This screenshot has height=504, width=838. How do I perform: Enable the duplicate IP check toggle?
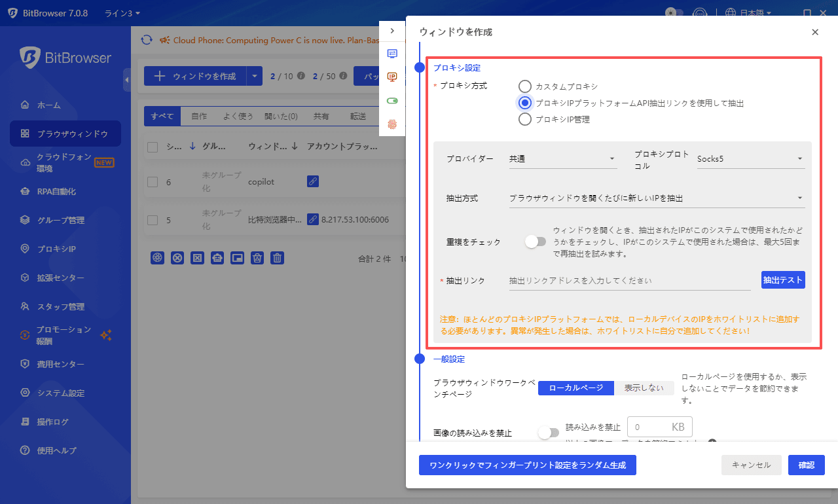[x=536, y=242]
